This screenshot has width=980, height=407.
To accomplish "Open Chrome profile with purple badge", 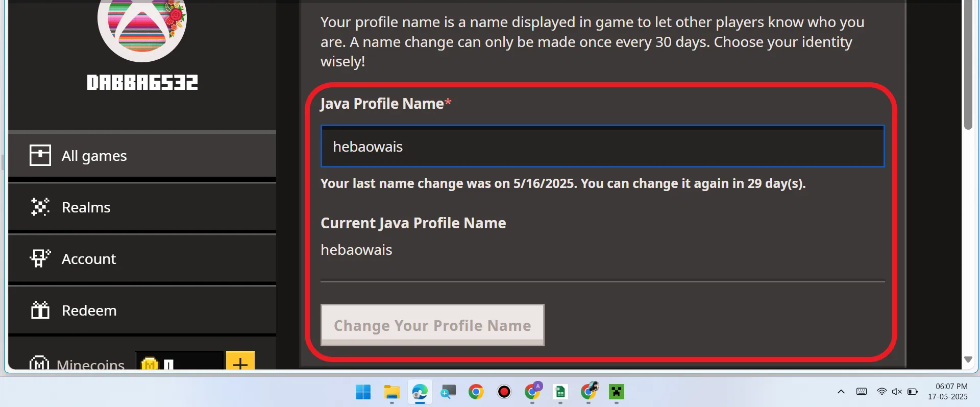I will [x=532, y=392].
